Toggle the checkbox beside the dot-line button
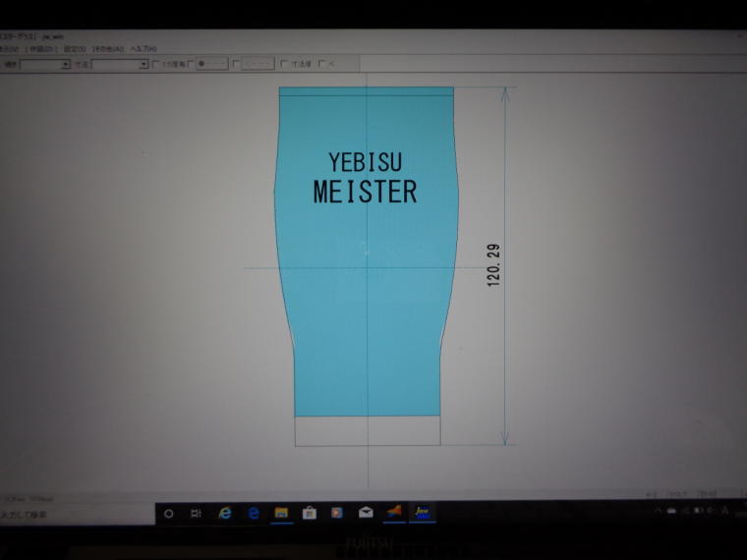747x560 pixels. [x=191, y=64]
